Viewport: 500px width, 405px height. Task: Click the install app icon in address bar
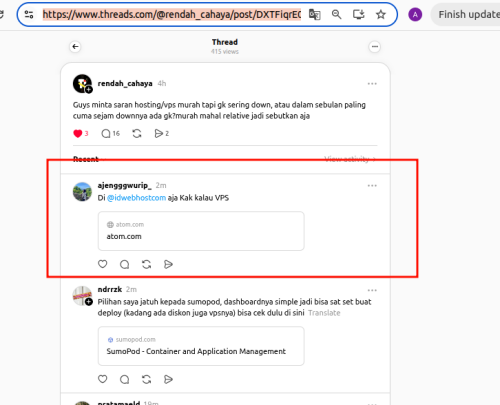click(x=359, y=14)
